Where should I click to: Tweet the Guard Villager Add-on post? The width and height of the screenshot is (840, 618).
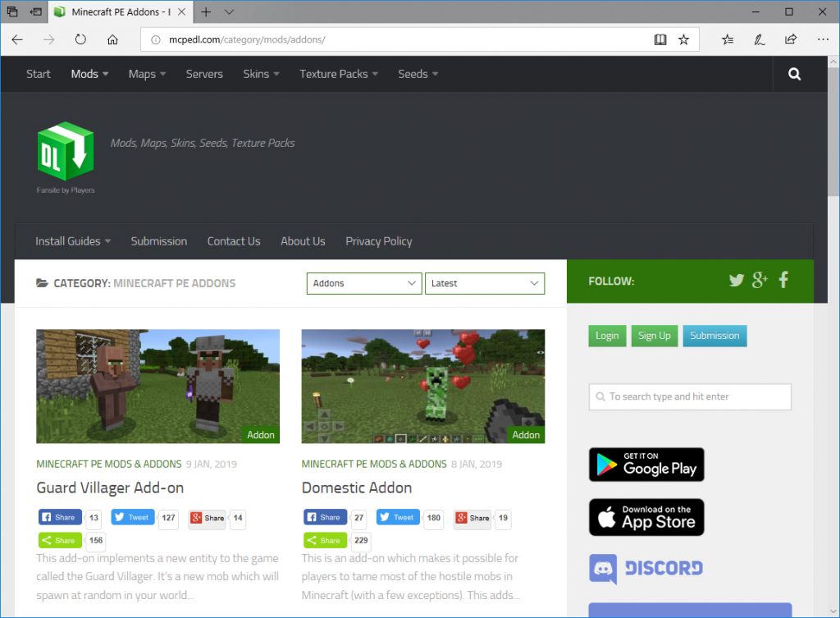(x=133, y=517)
